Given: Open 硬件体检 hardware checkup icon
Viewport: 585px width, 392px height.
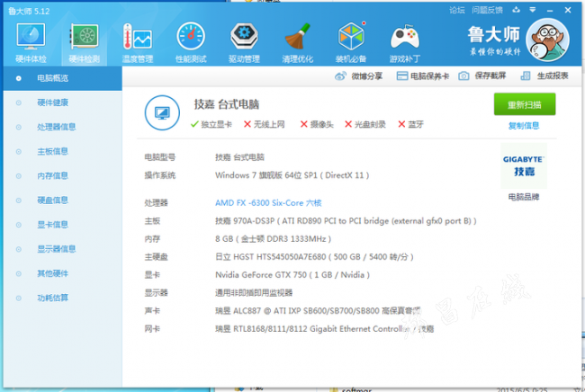Looking at the screenshot, I should click(31, 42).
